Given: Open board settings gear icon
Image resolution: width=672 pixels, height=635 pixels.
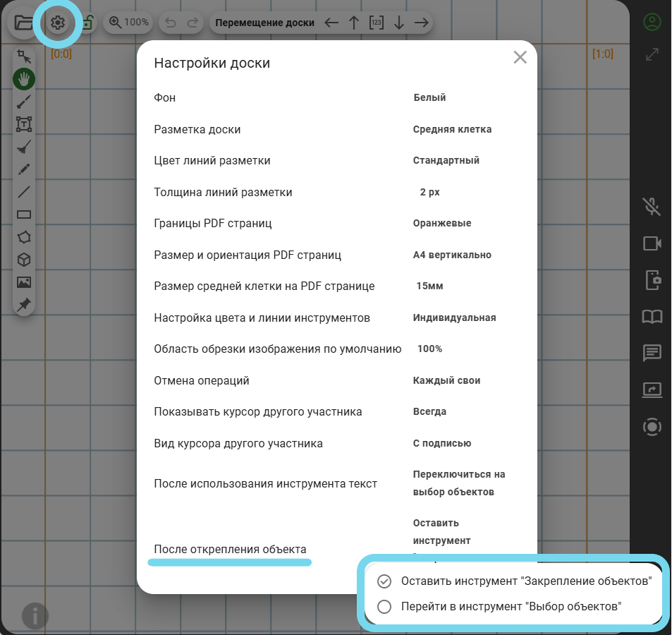Looking at the screenshot, I should pos(58,23).
